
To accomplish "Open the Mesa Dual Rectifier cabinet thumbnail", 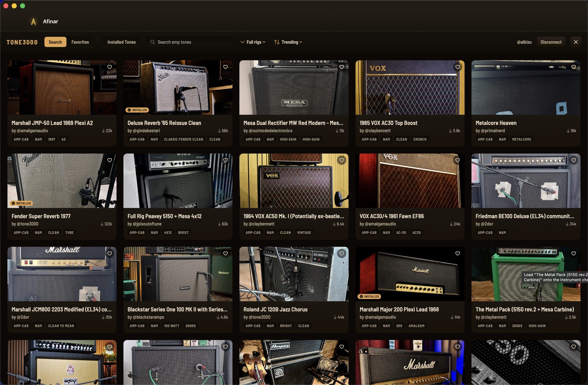I will pos(294,87).
